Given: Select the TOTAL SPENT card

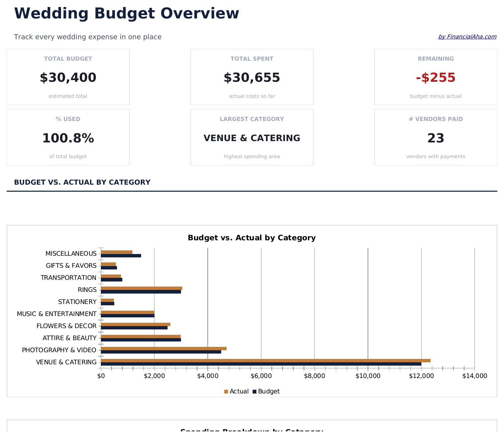Looking at the screenshot, I should coord(252,76).
